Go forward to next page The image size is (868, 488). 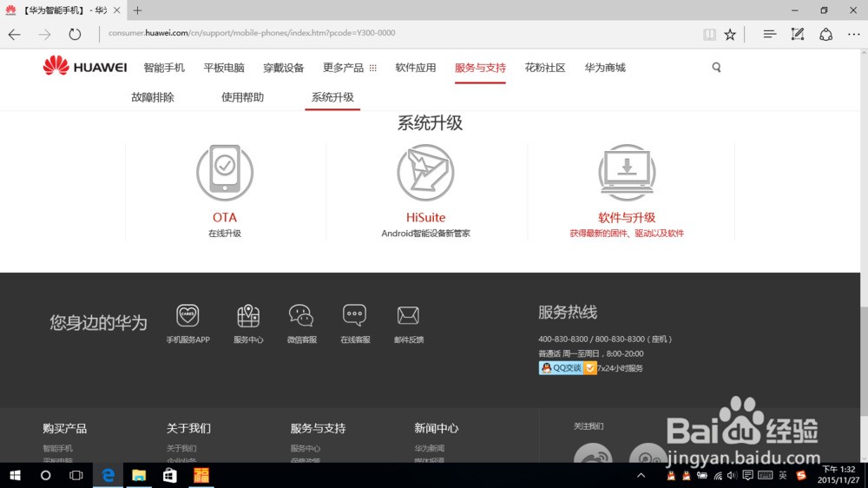[44, 35]
